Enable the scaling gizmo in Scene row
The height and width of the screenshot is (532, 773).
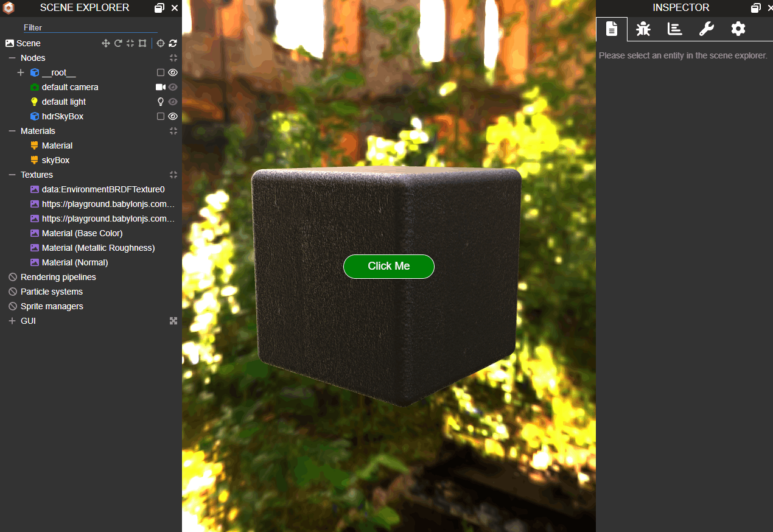click(130, 43)
